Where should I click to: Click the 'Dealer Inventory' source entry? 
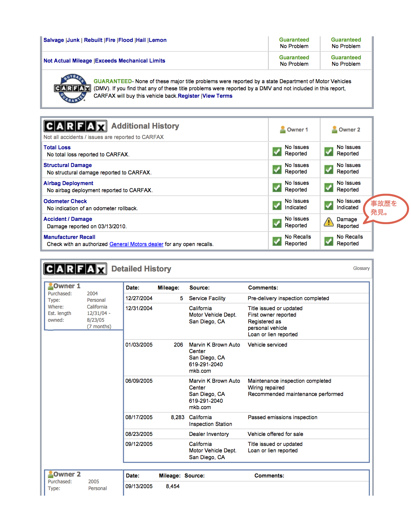tap(209, 434)
